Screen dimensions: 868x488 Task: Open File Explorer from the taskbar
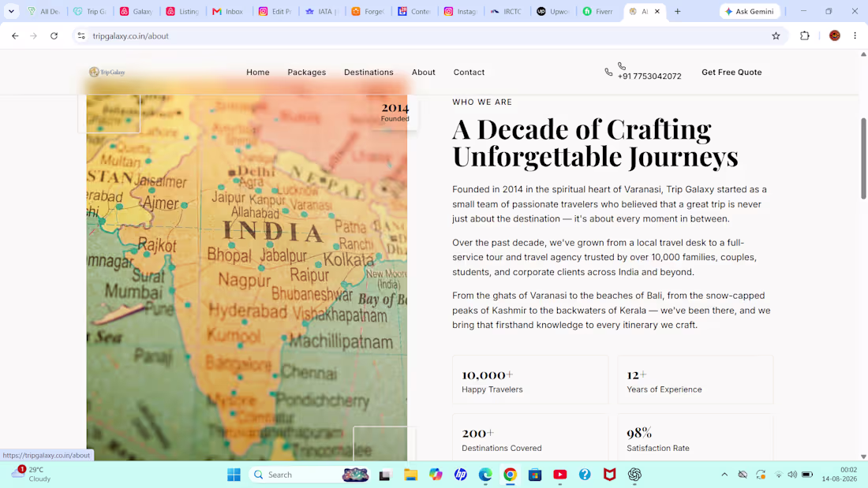pos(410,475)
